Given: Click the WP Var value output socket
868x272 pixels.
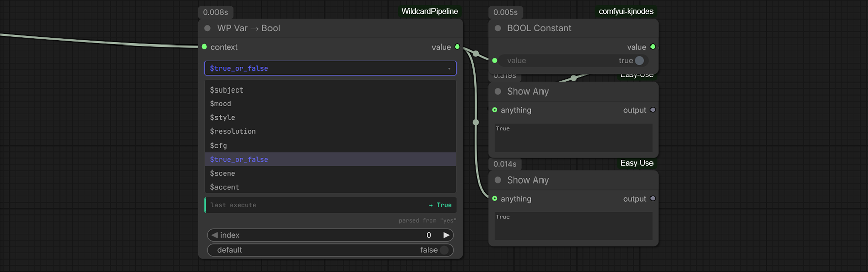Looking at the screenshot, I should [457, 47].
